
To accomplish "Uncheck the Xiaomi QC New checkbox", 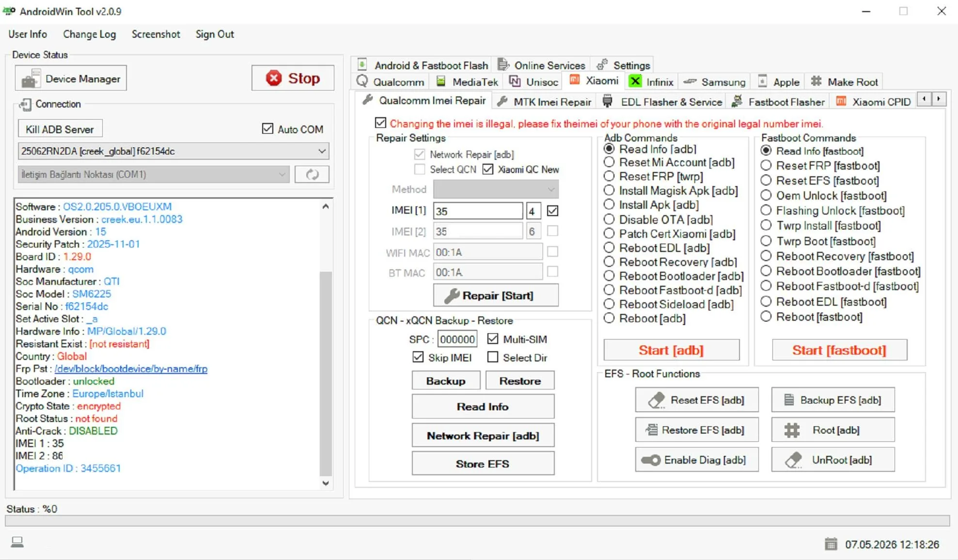I will (x=488, y=169).
